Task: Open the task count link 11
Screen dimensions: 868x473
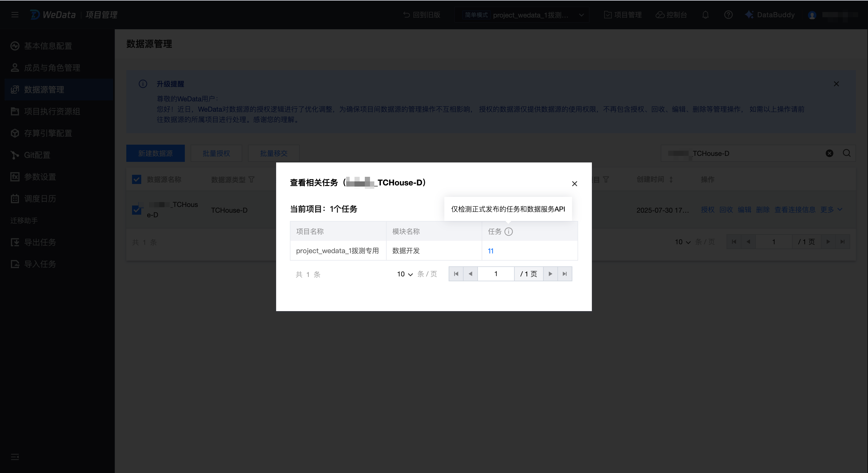Action: (491, 251)
